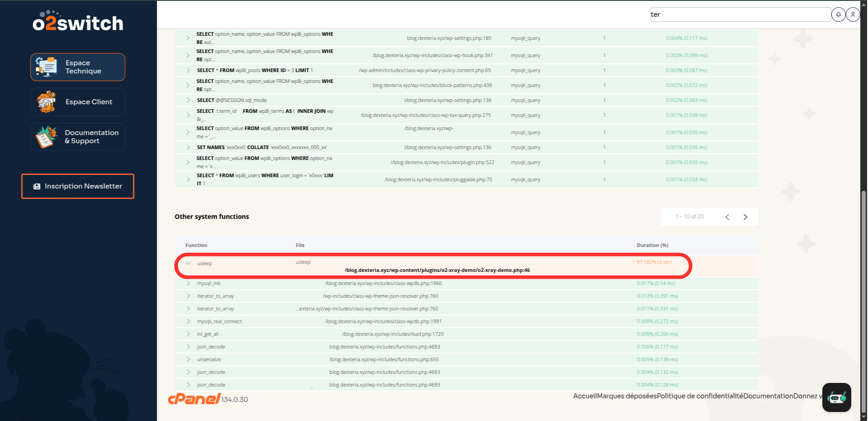Click the Duration (%) column header
Viewport: 868px width, 421px height.
tap(652, 245)
